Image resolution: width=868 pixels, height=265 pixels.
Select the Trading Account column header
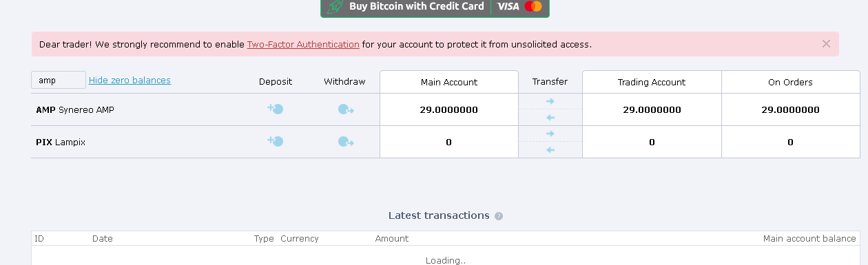tap(652, 82)
